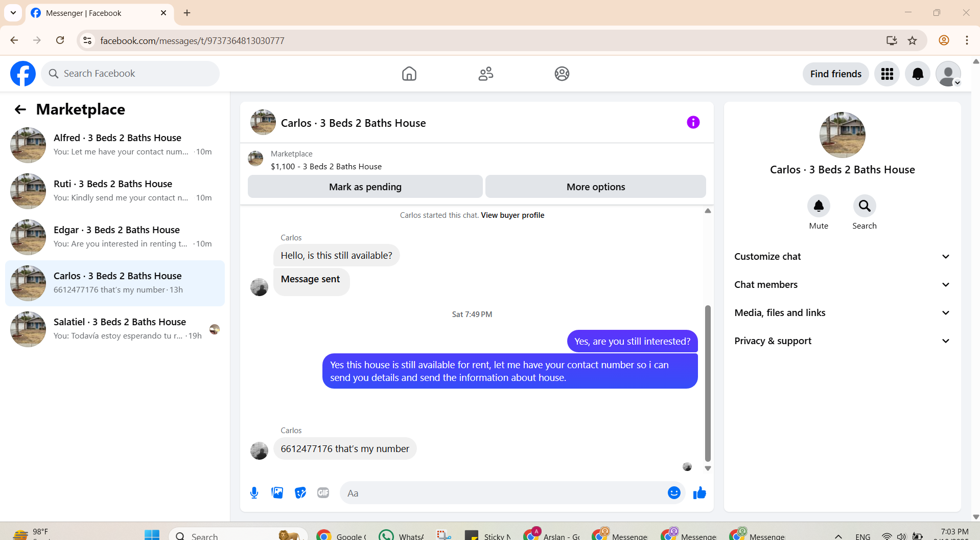The image size is (980, 540).
Task: Send a thumbs up like
Action: coord(699,493)
